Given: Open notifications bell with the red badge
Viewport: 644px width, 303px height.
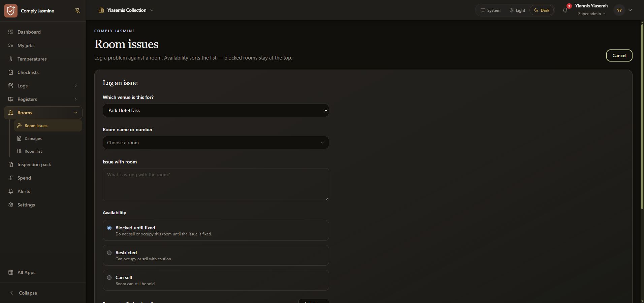Looking at the screenshot, I should [565, 10].
